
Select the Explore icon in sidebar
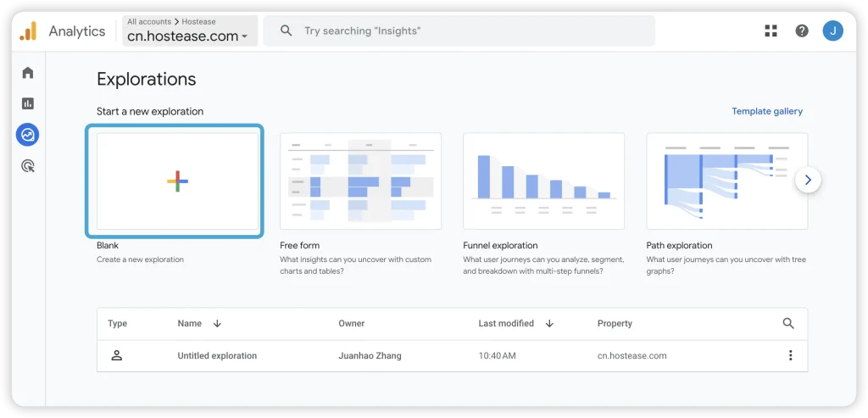click(x=28, y=135)
